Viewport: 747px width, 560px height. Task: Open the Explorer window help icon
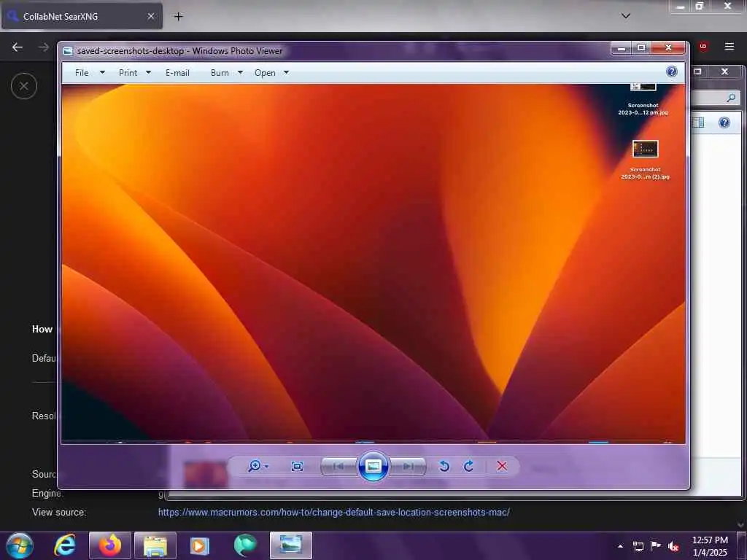(724, 122)
